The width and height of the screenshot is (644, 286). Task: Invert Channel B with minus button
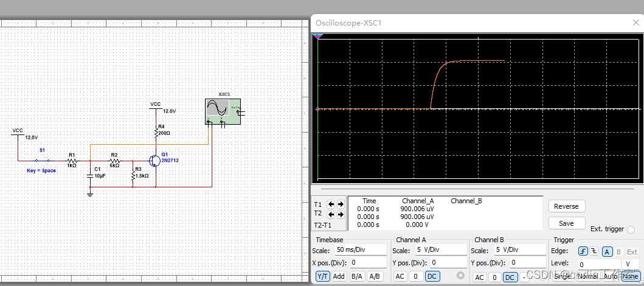(524, 277)
